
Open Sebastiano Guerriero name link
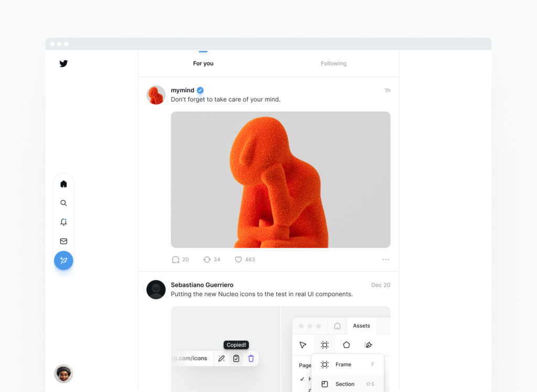coord(202,285)
